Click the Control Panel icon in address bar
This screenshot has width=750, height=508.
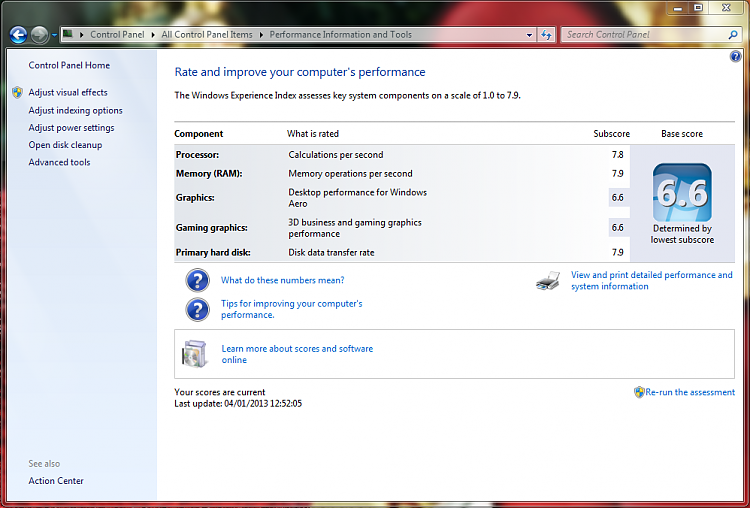(68, 34)
